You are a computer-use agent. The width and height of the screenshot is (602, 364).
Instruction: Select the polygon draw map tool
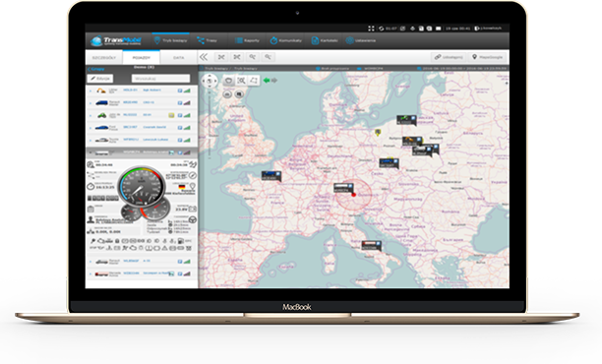tap(254, 81)
